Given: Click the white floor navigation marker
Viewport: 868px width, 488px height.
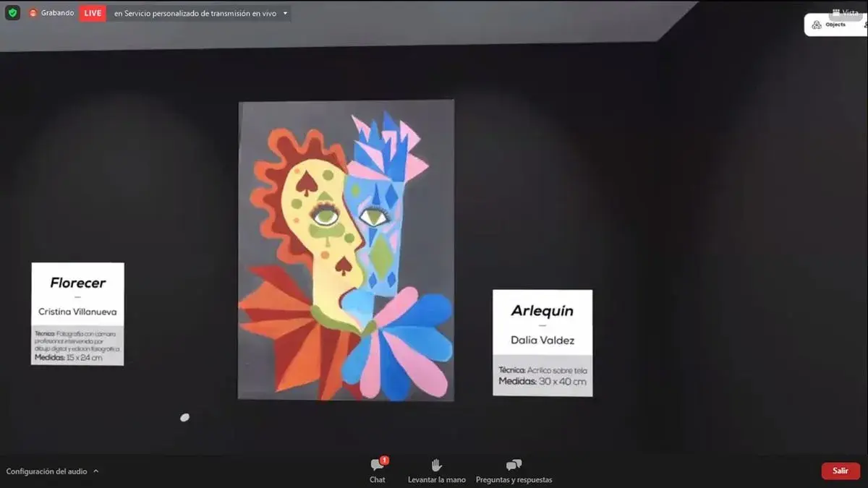Looking at the screenshot, I should coord(184,417).
